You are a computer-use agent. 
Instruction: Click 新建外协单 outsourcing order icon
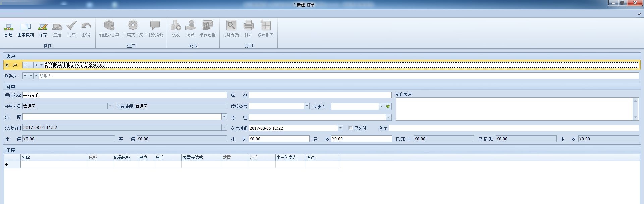coord(109,25)
